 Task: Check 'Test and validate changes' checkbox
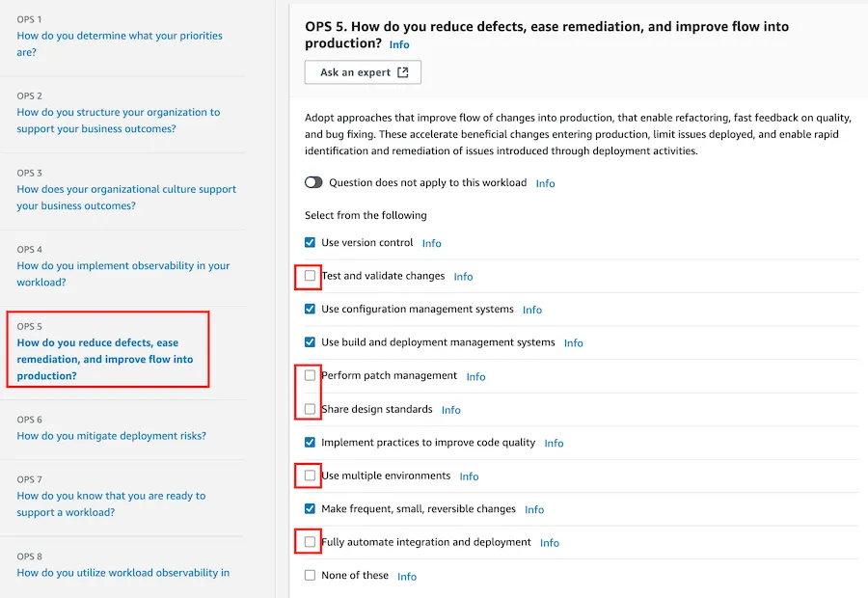pyautogui.click(x=310, y=276)
